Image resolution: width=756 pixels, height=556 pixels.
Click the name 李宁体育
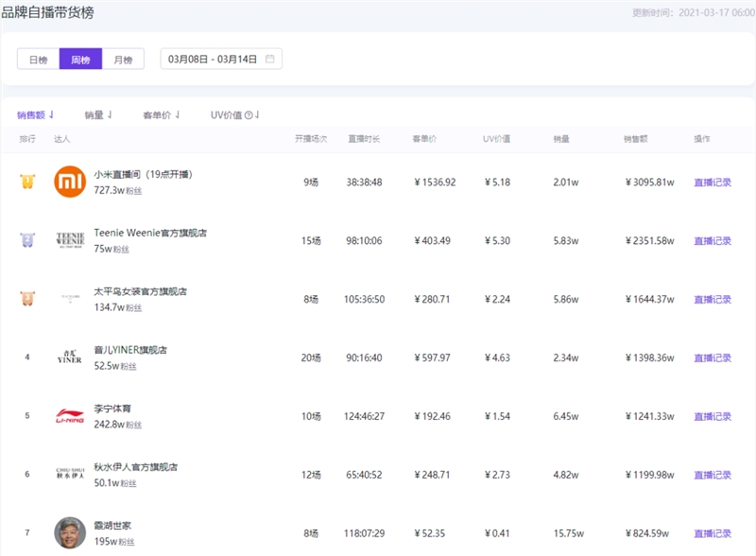112,408
